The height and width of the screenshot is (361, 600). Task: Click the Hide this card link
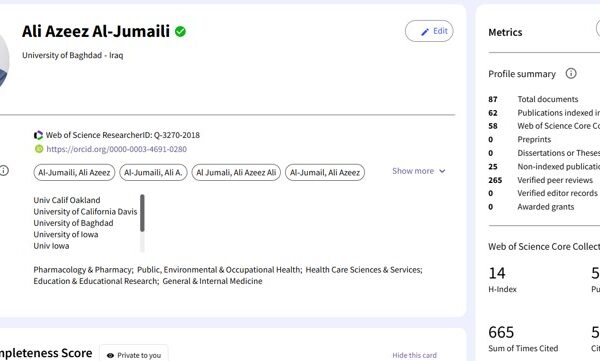pyautogui.click(x=414, y=355)
